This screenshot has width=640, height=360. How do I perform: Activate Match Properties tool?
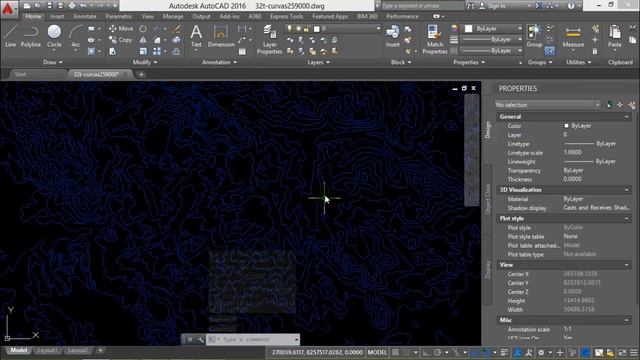click(435, 39)
